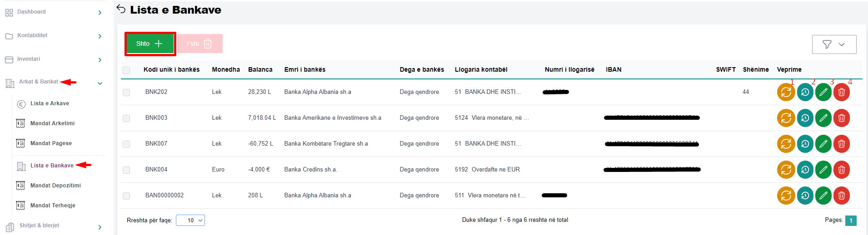Click the back arrow beside Lista e Bankave
Viewport: 868px width, 235px height.
121,9
